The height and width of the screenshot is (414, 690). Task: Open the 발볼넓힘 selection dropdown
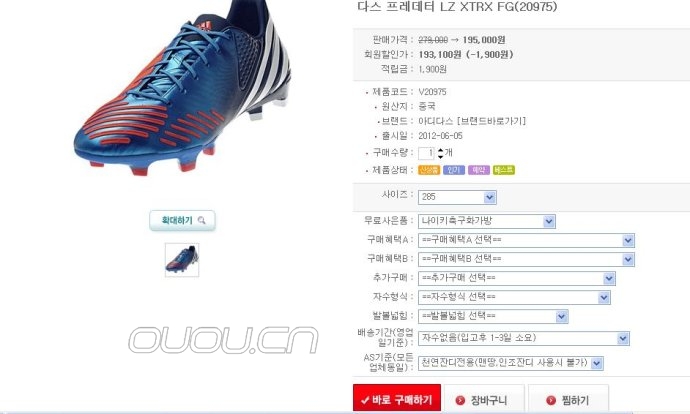tap(493, 316)
